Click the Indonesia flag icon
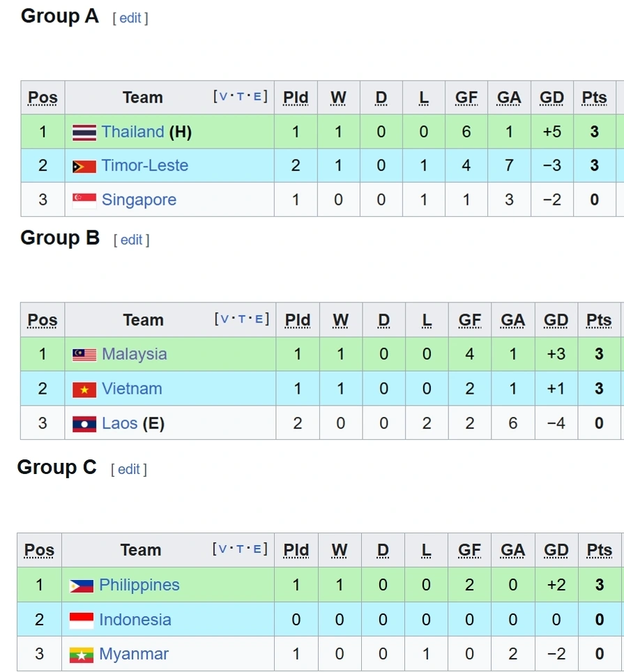 tap(82, 620)
